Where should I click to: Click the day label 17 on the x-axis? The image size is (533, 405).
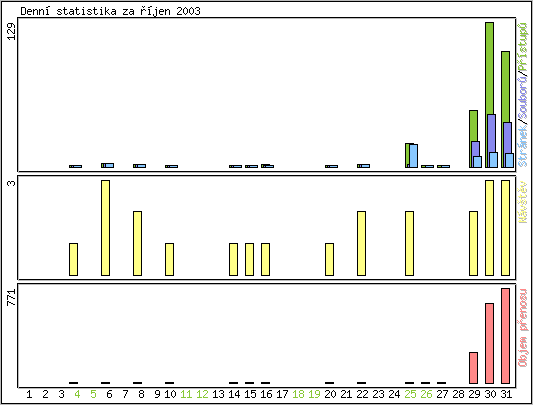pos(282,394)
